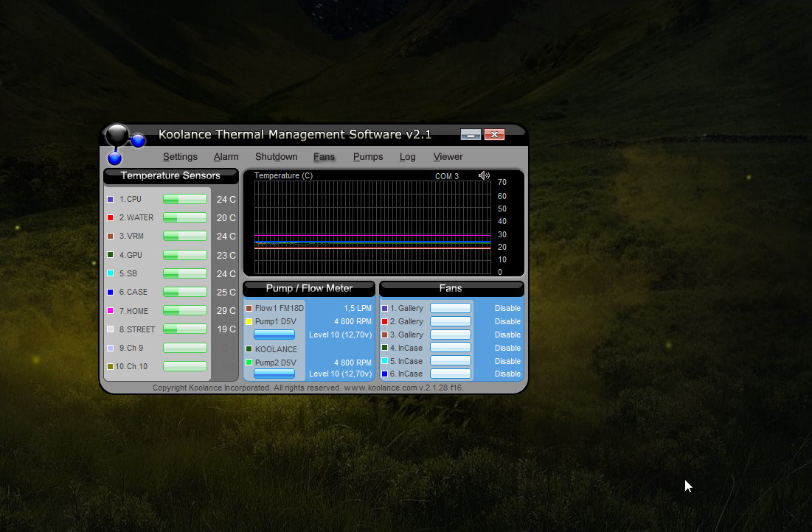This screenshot has height=532, width=812.
Task: Click the WATER sensor red swatch
Action: tap(111, 218)
